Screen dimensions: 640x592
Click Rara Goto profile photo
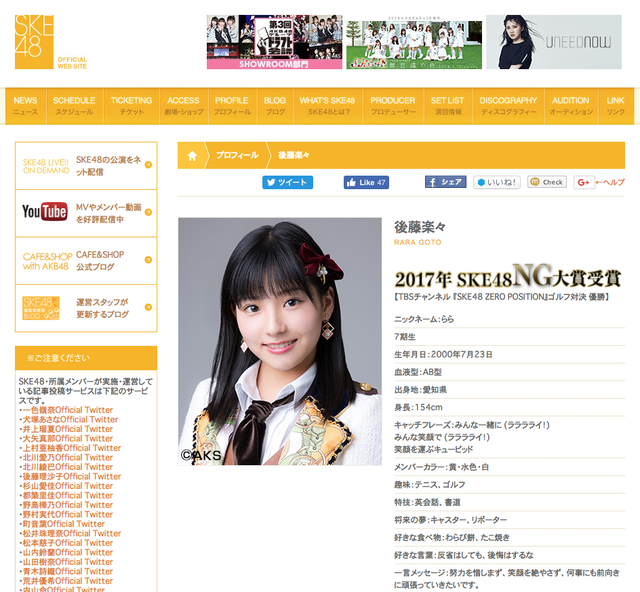pyautogui.click(x=280, y=341)
